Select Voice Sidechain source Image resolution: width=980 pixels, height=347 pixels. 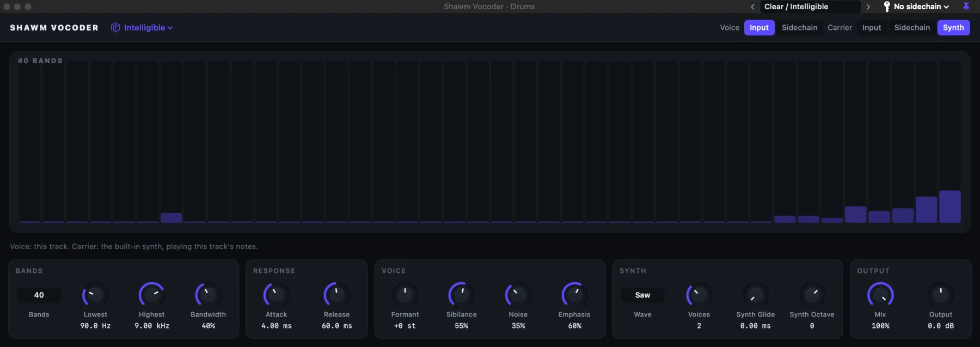799,28
